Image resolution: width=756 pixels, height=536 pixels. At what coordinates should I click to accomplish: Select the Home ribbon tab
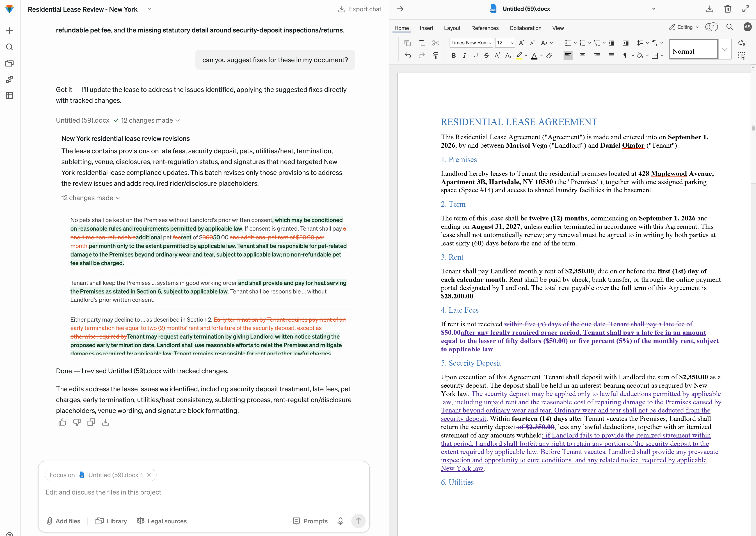(x=402, y=28)
